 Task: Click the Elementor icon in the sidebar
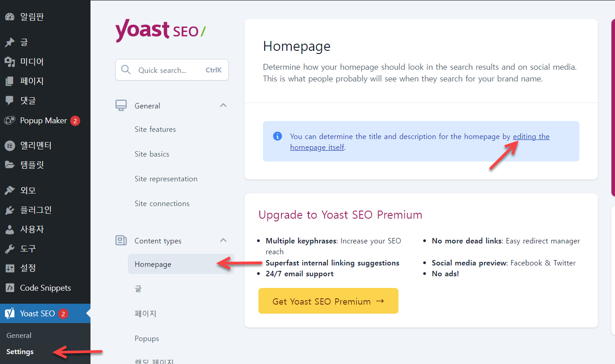(x=10, y=145)
